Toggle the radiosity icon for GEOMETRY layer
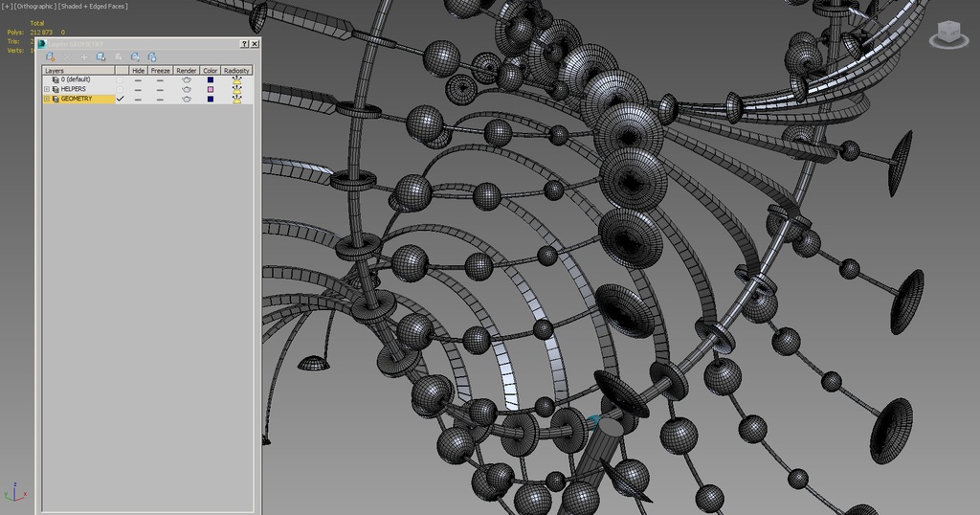Image resolution: width=980 pixels, height=515 pixels. (x=236, y=99)
